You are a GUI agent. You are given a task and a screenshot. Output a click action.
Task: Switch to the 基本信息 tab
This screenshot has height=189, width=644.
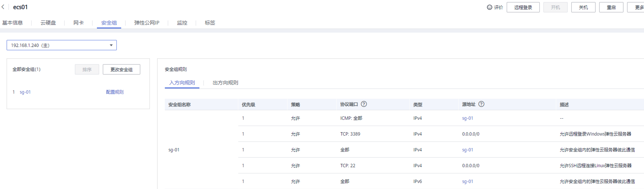[12, 23]
